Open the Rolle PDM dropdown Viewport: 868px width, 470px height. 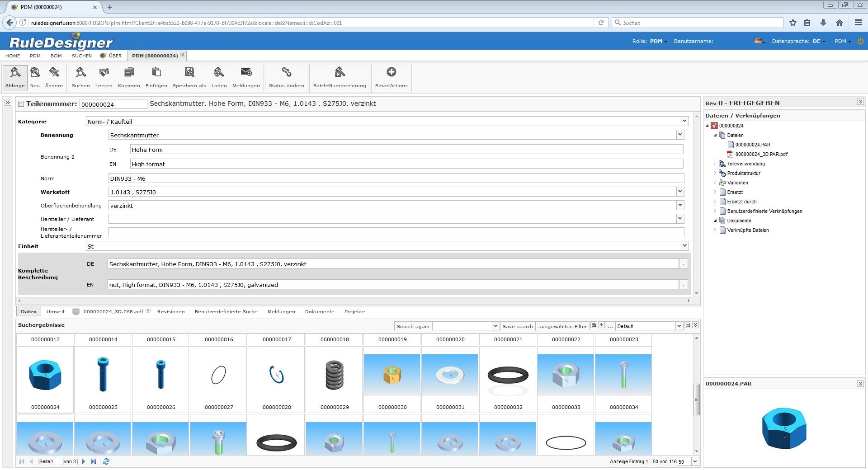coord(658,41)
